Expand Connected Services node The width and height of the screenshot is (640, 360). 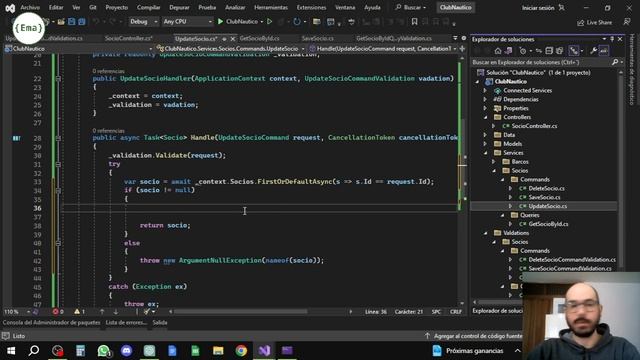[485, 91]
